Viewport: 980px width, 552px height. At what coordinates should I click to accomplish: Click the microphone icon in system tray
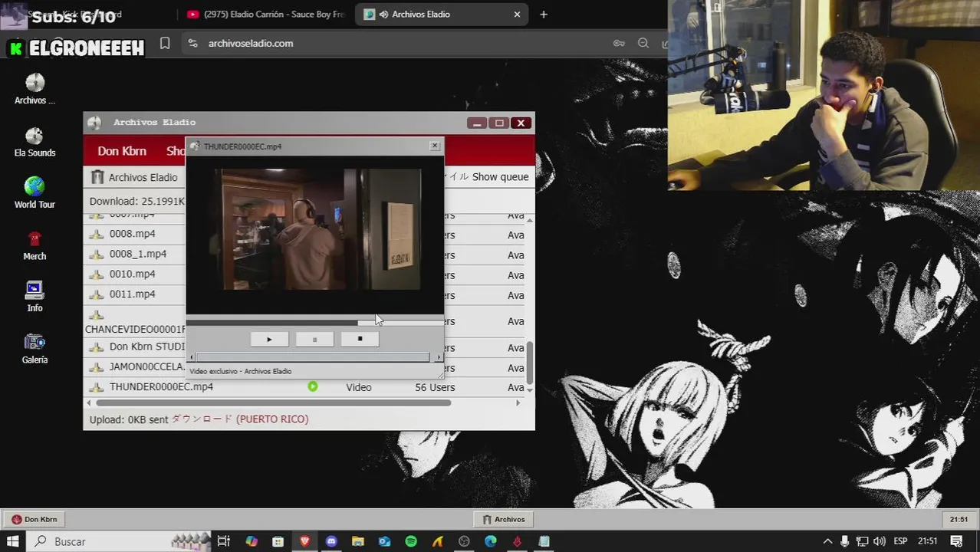click(x=844, y=541)
